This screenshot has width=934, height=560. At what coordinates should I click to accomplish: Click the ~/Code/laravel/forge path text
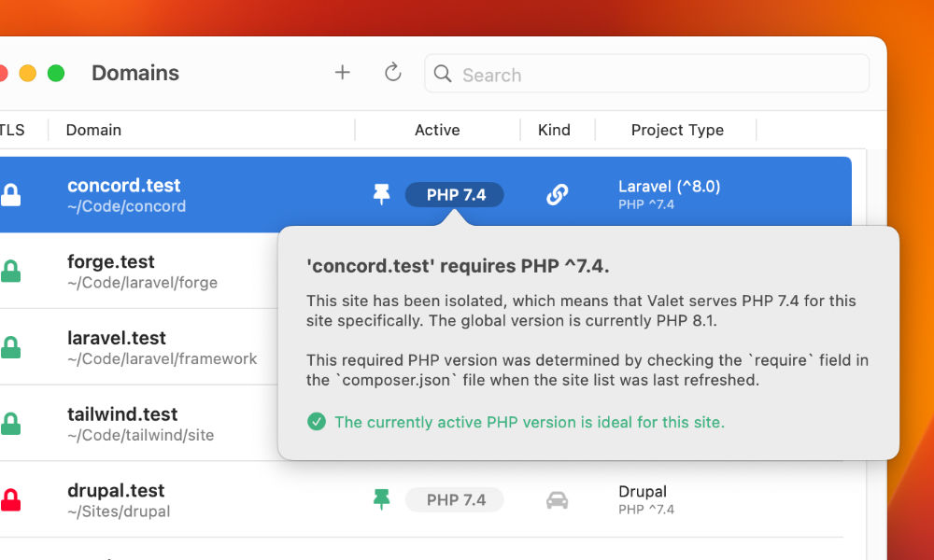(142, 282)
